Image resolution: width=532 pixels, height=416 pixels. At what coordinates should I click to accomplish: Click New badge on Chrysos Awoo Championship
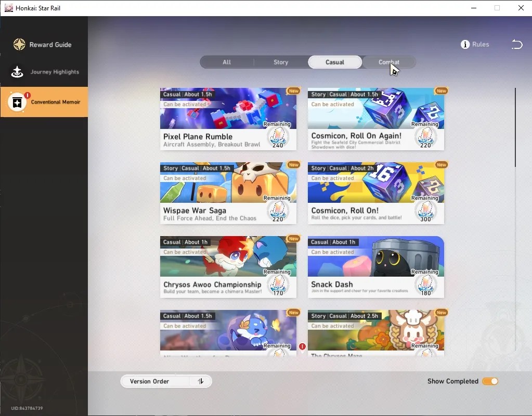click(x=293, y=239)
